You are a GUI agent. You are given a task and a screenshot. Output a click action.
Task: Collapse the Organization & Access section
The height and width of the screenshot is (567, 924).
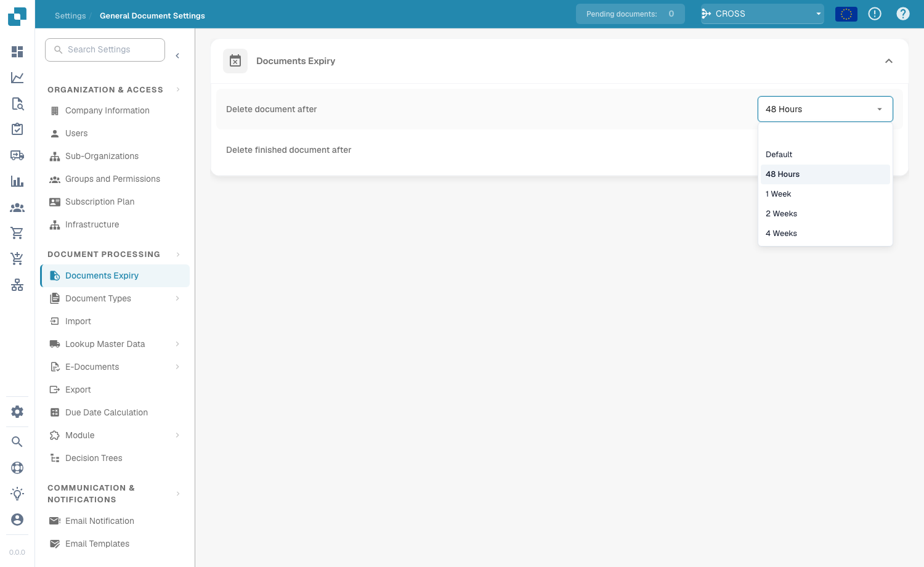pyautogui.click(x=178, y=89)
